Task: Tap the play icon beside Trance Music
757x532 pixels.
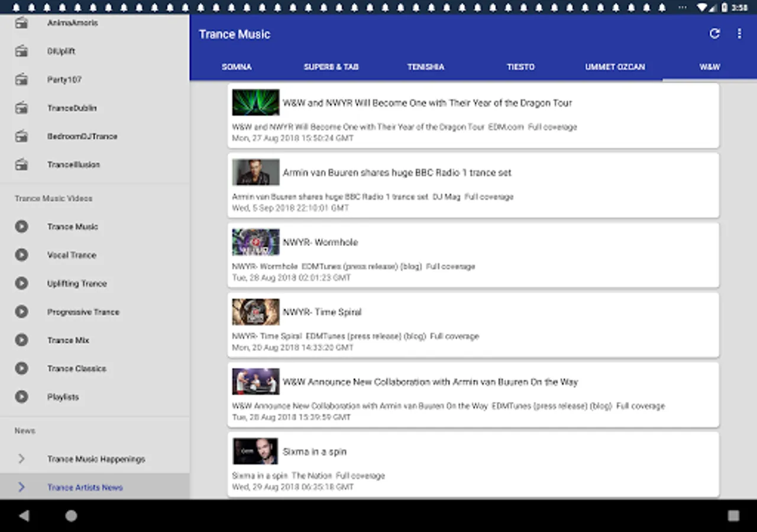Action: (x=21, y=226)
